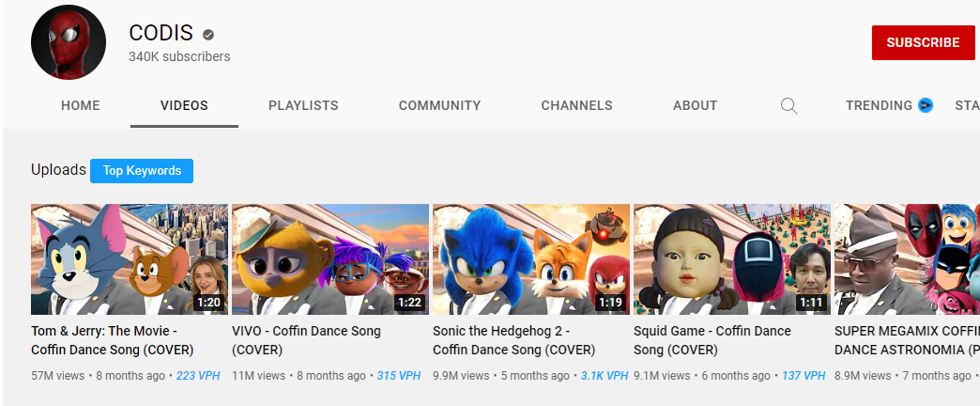980x406 pixels.
Task: Switch to the About tab
Action: (695, 105)
